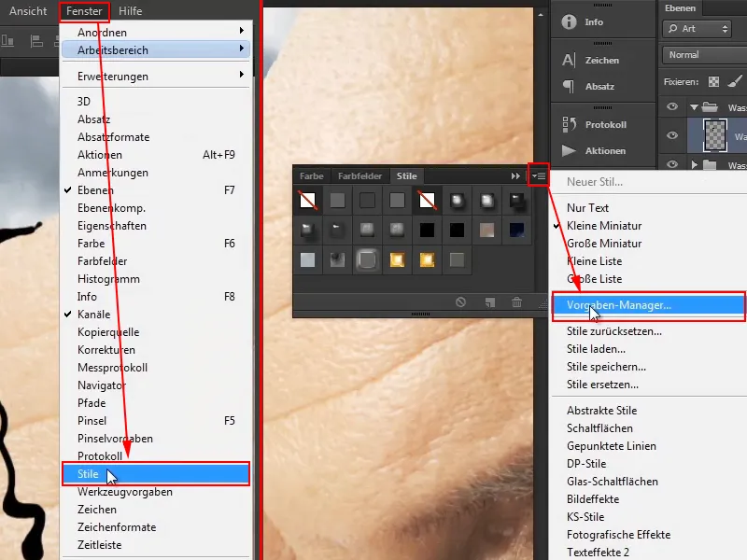This screenshot has width=747, height=560.
Task: Select Nur Text view option
Action: (587, 208)
